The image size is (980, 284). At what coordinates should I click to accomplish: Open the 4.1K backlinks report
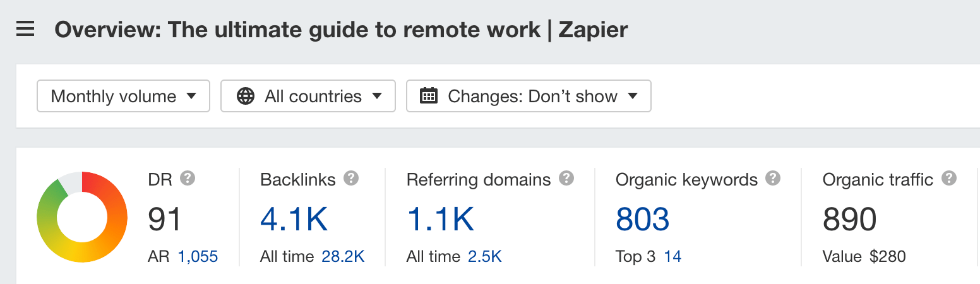294,220
